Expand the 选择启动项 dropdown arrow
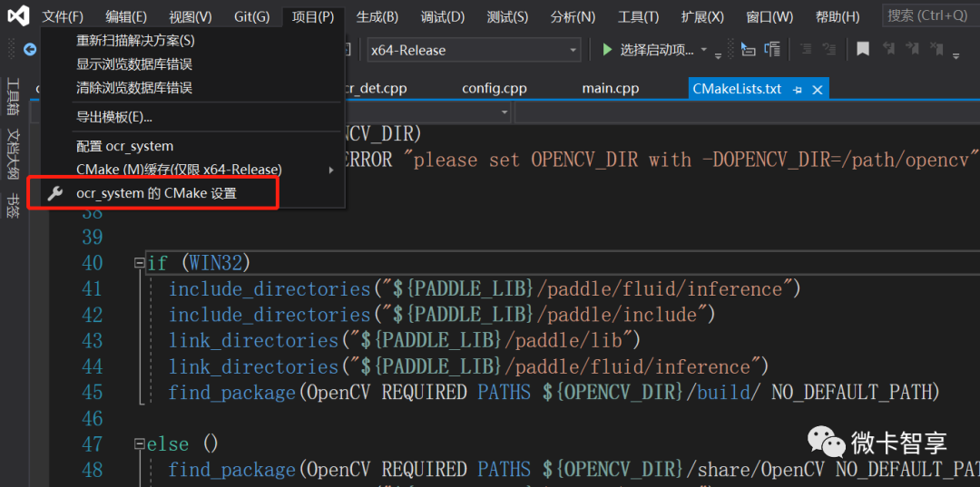The height and width of the screenshot is (487, 980). point(704,50)
